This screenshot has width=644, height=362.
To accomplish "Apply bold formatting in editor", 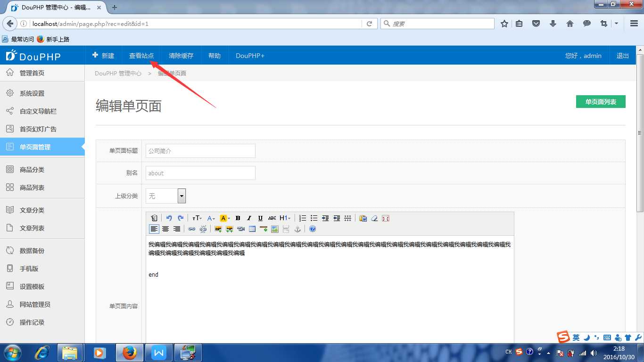I will pos(238,218).
